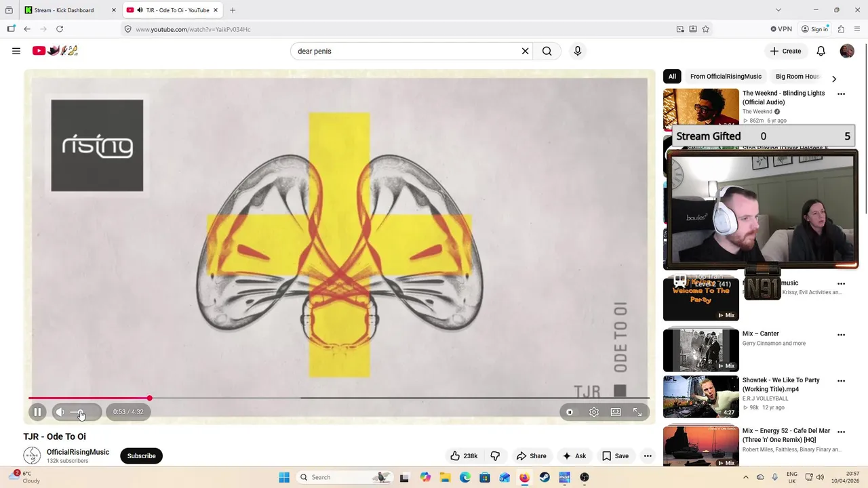The height and width of the screenshot is (488, 868).
Task: Select the 'All' filter chip
Action: coord(672,77)
